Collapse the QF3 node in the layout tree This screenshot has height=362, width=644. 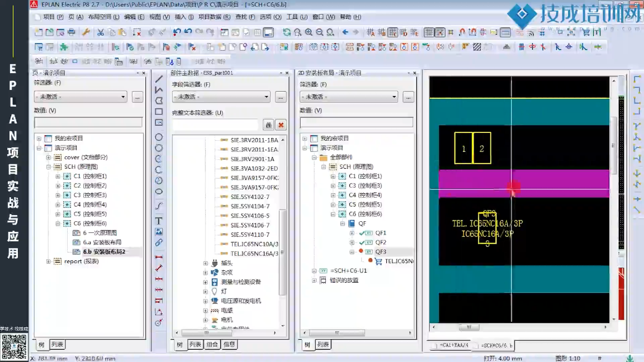tap(352, 251)
